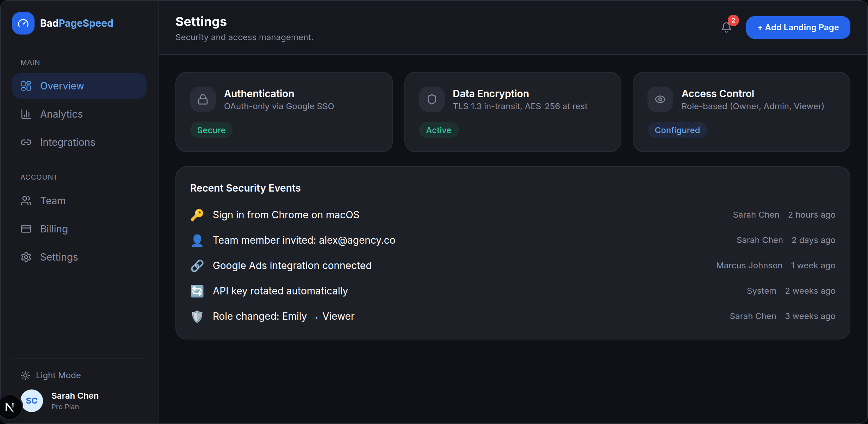Click the '2 days ago' timestamp
868x424 pixels.
tap(813, 240)
